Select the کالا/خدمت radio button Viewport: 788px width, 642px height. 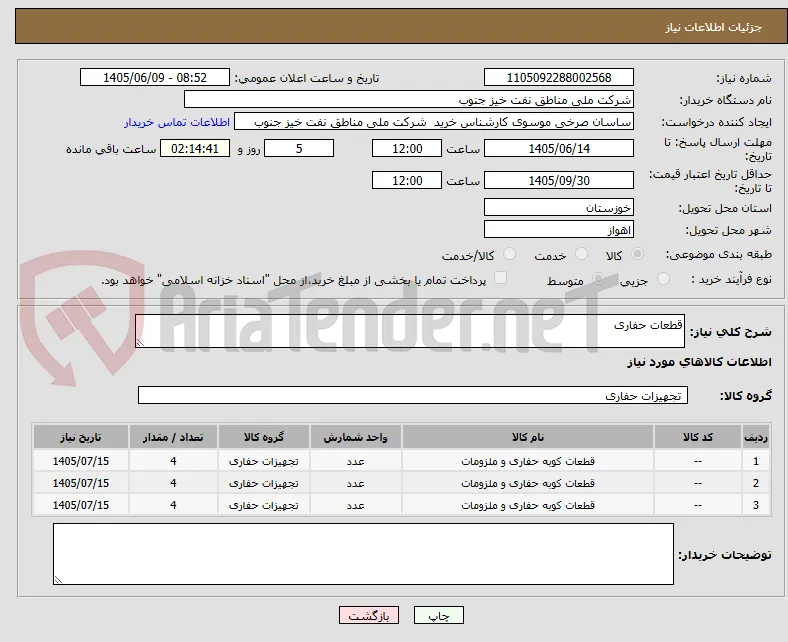(510, 254)
